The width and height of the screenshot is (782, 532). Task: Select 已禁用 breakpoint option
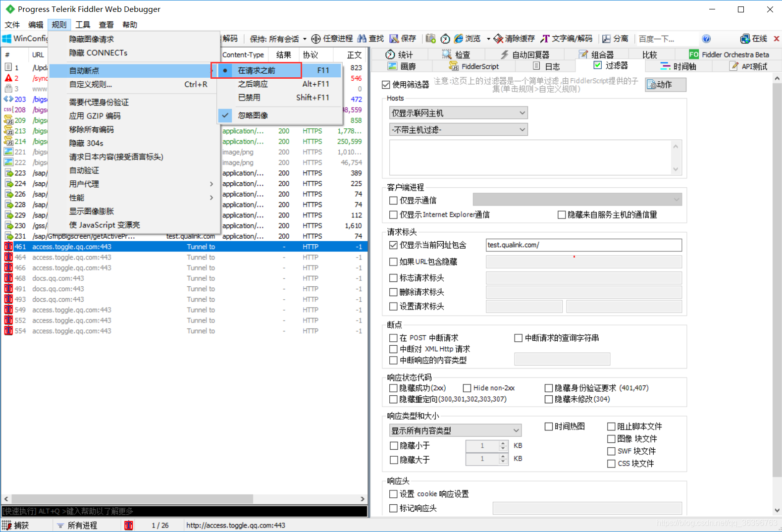pyautogui.click(x=280, y=98)
